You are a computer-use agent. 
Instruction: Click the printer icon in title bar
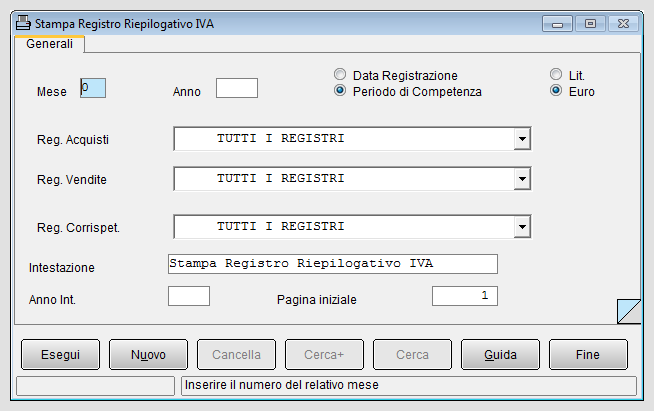point(23,23)
